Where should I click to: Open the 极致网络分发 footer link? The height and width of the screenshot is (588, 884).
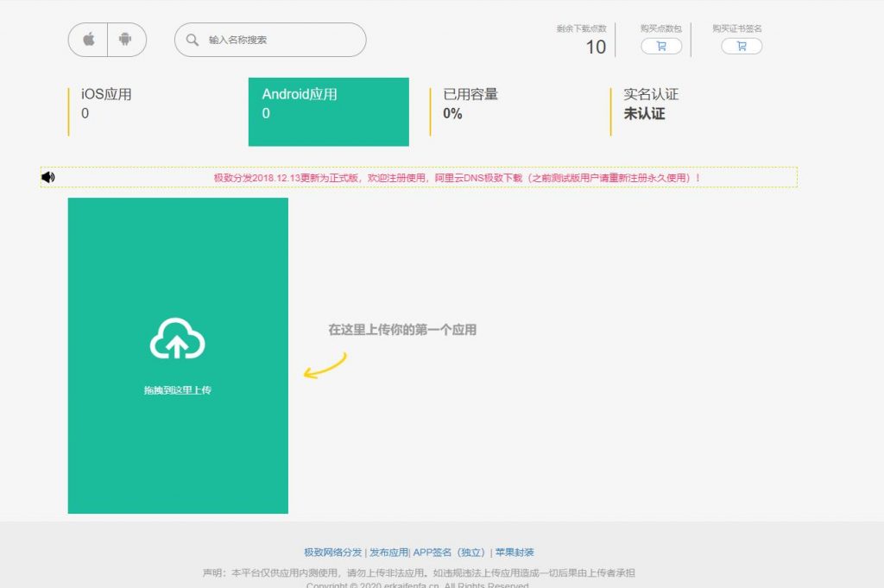(332, 553)
